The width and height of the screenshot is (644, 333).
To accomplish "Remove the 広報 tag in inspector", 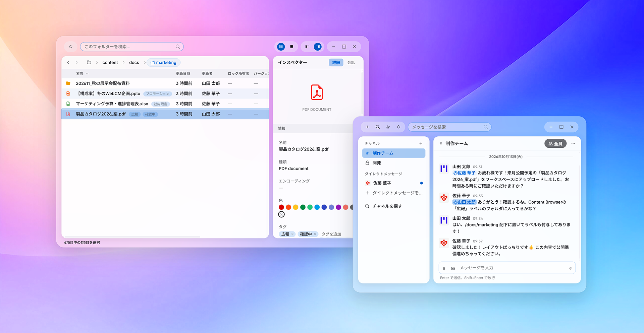I will click(292, 234).
